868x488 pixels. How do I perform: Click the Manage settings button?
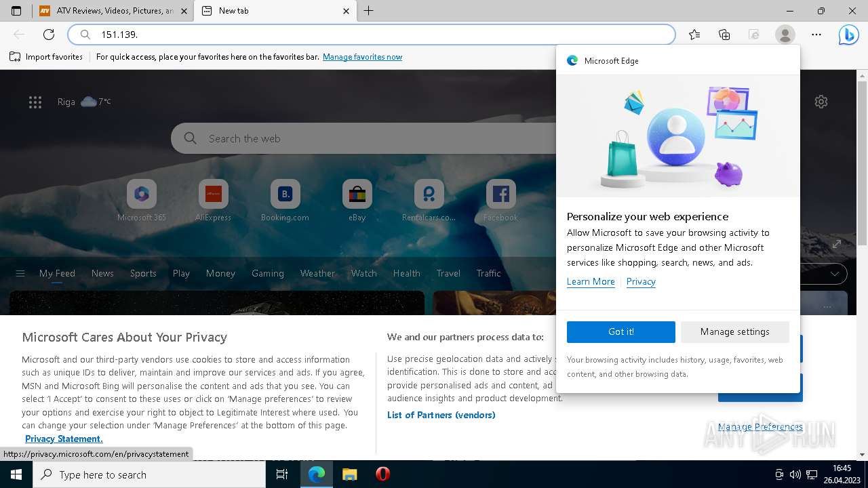coord(735,331)
